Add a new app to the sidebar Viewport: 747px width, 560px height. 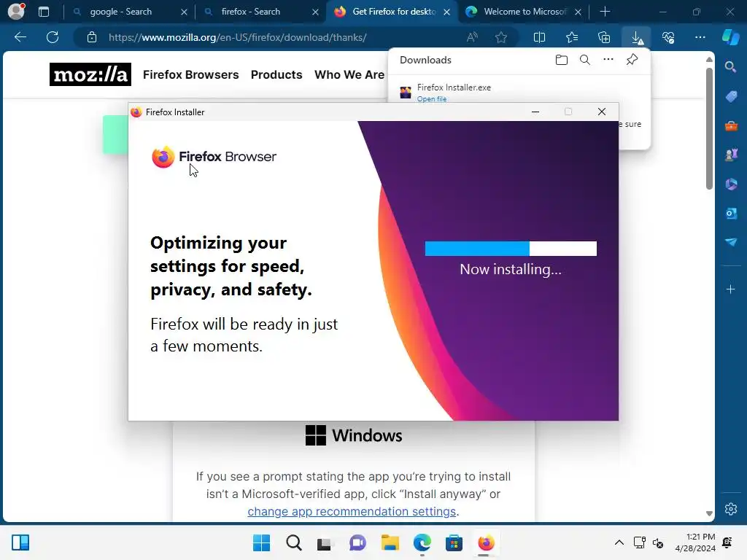pyautogui.click(x=731, y=289)
